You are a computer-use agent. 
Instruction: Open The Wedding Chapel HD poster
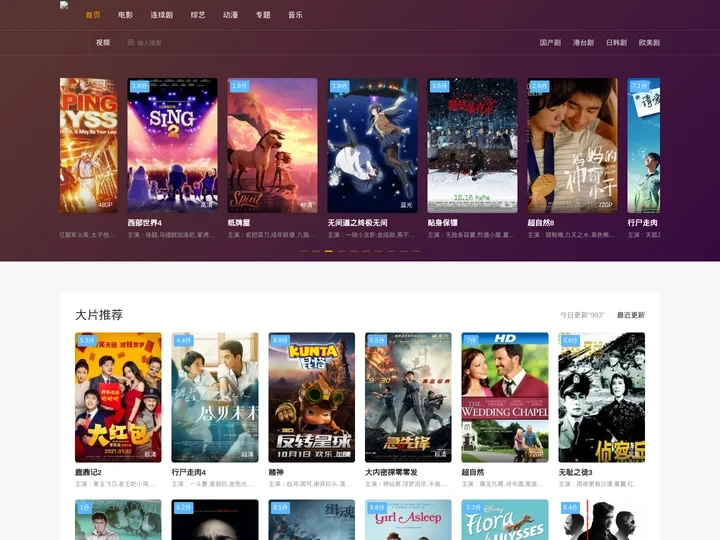point(505,397)
